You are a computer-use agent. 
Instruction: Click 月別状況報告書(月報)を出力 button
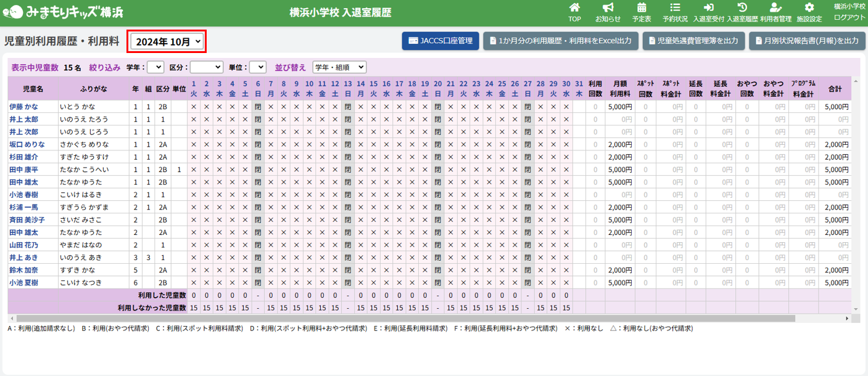806,41
